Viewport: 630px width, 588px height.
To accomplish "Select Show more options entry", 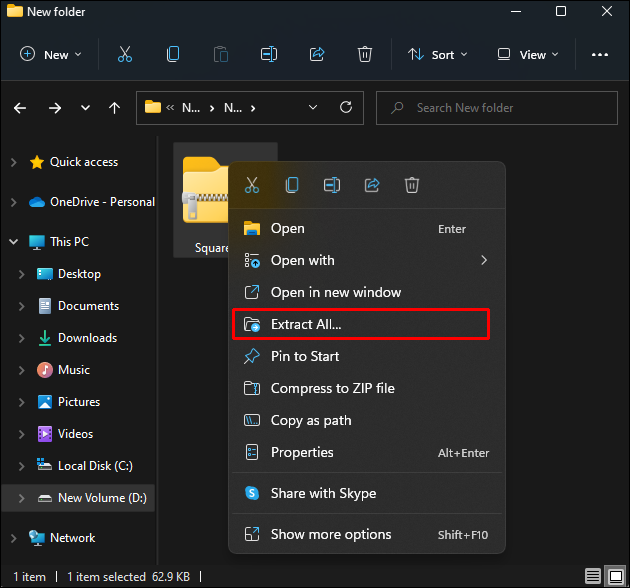I will coord(331,534).
